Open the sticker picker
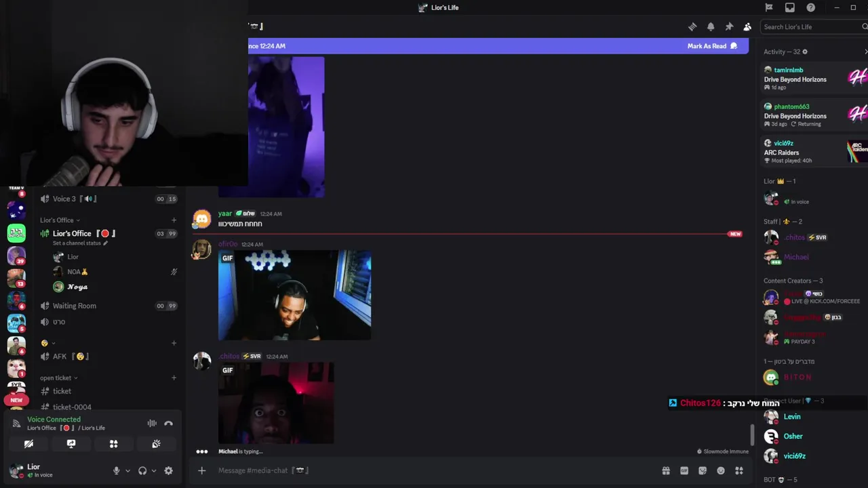The height and width of the screenshot is (488, 868). point(703,470)
